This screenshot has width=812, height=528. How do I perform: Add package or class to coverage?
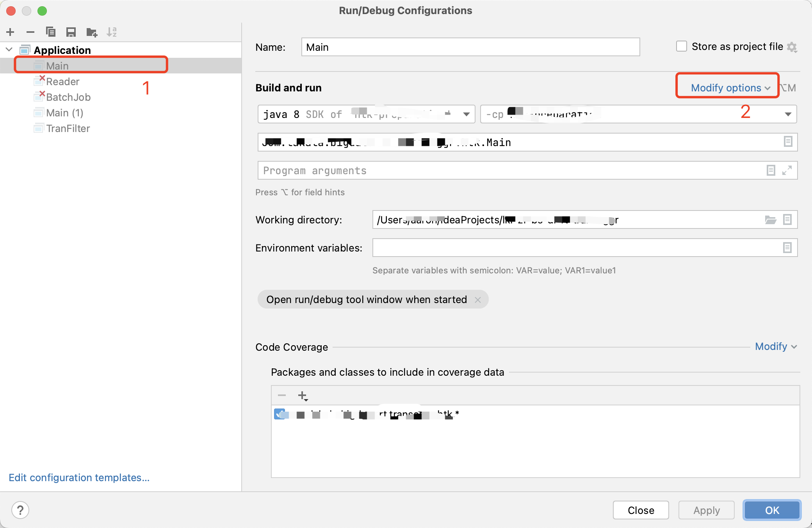(303, 396)
